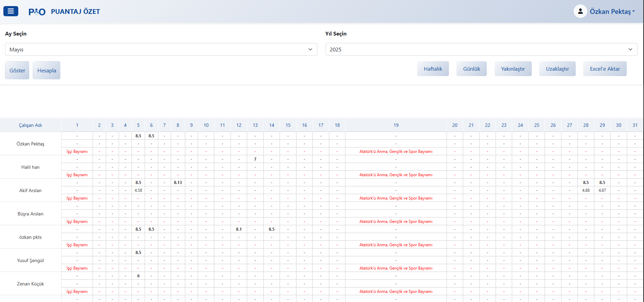The image size is (644, 302).
Task: Export table with Excel'e Aktar
Action: (604, 69)
